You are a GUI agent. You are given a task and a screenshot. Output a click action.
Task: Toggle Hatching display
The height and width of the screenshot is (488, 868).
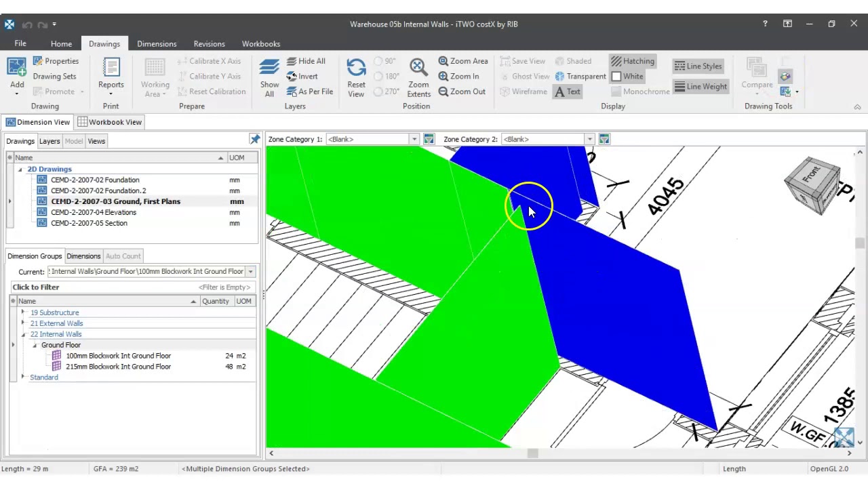pos(633,61)
